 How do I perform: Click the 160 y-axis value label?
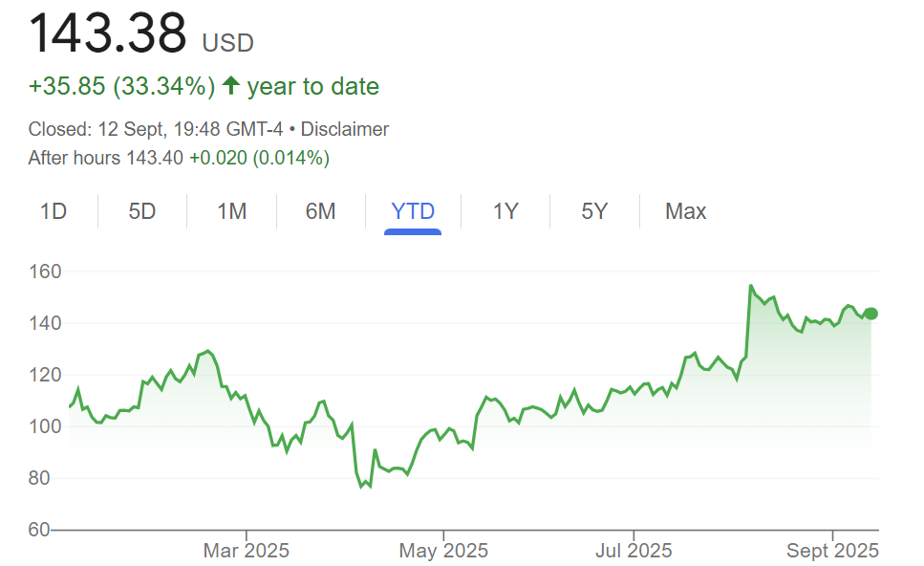click(45, 272)
